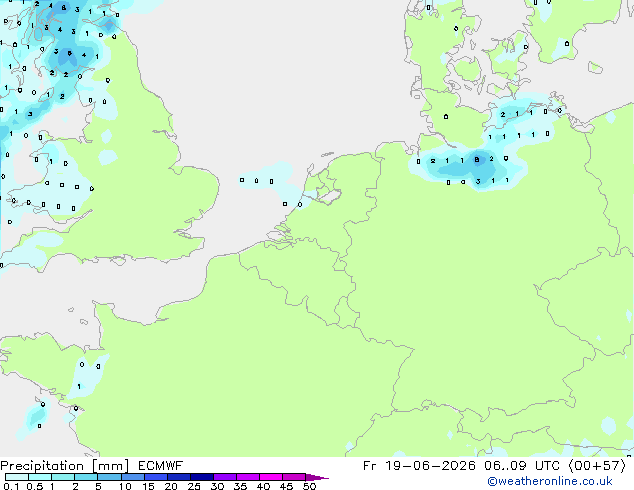Click the 'Fr' weekday label
The width and height of the screenshot is (634, 490).
tap(370, 466)
